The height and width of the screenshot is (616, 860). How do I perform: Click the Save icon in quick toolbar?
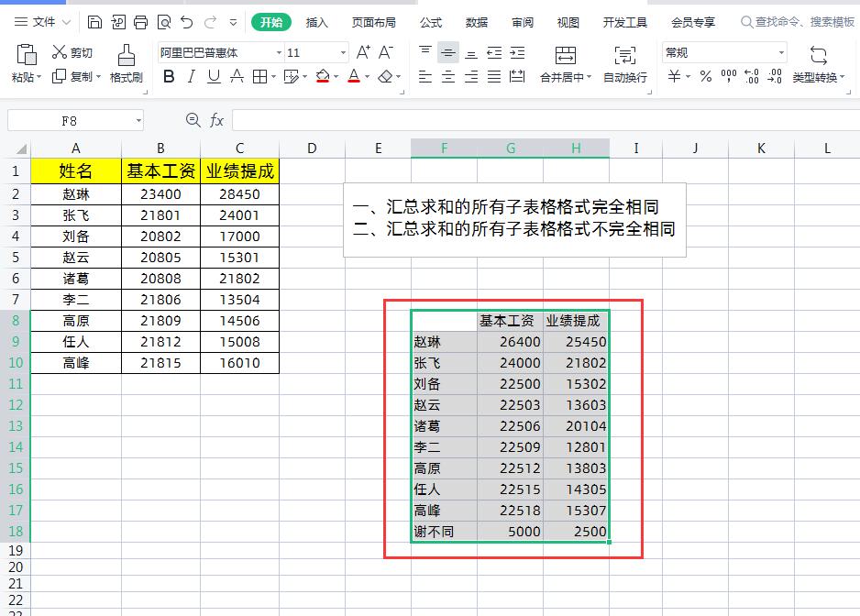[x=94, y=23]
